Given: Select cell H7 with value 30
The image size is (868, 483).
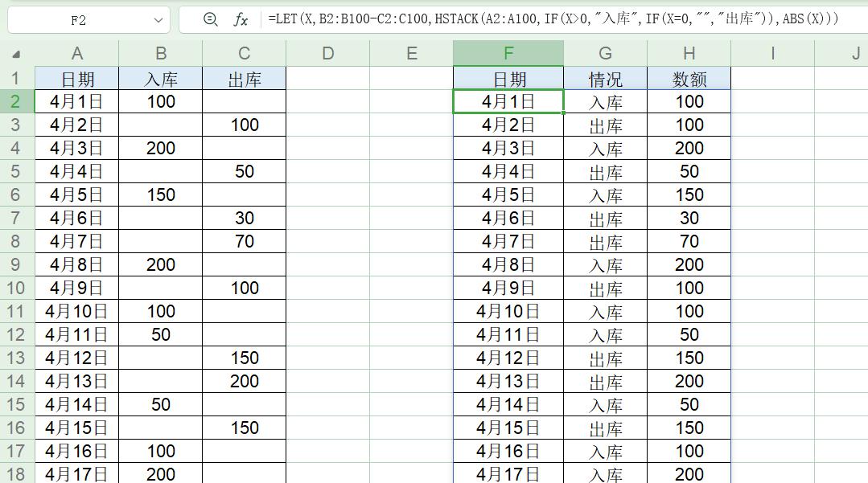Looking at the screenshot, I should coord(689,218).
